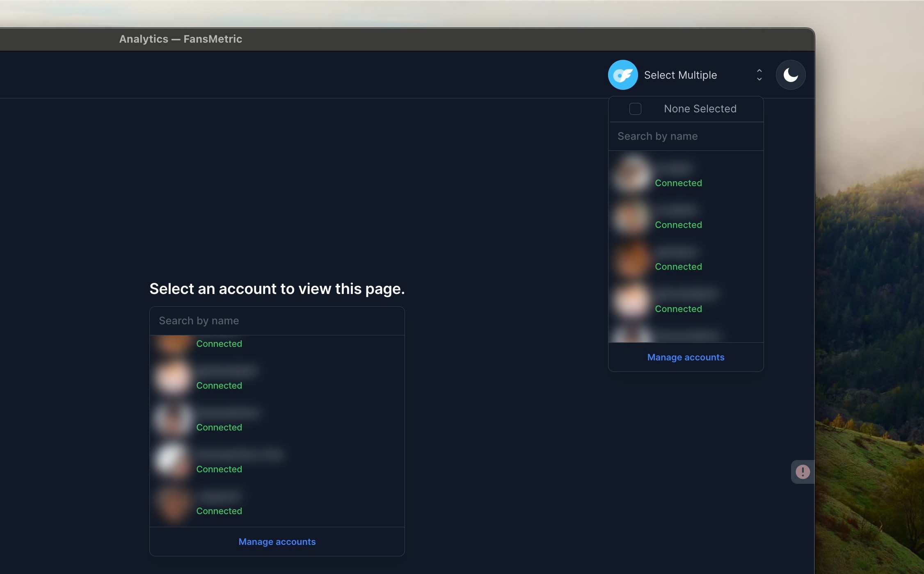
Task: Click the up-down chevrons of account selector
Action: (x=759, y=75)
